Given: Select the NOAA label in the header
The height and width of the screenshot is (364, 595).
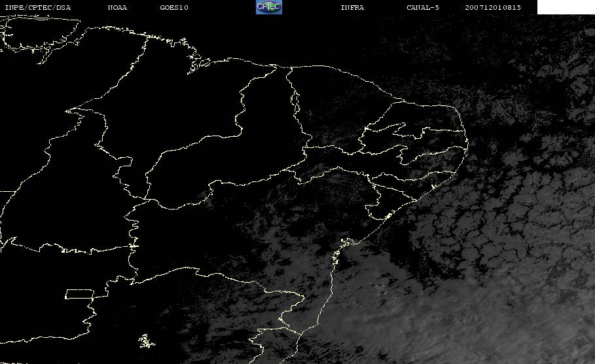Looking at the screenshot, I should [x=118, y=8].
